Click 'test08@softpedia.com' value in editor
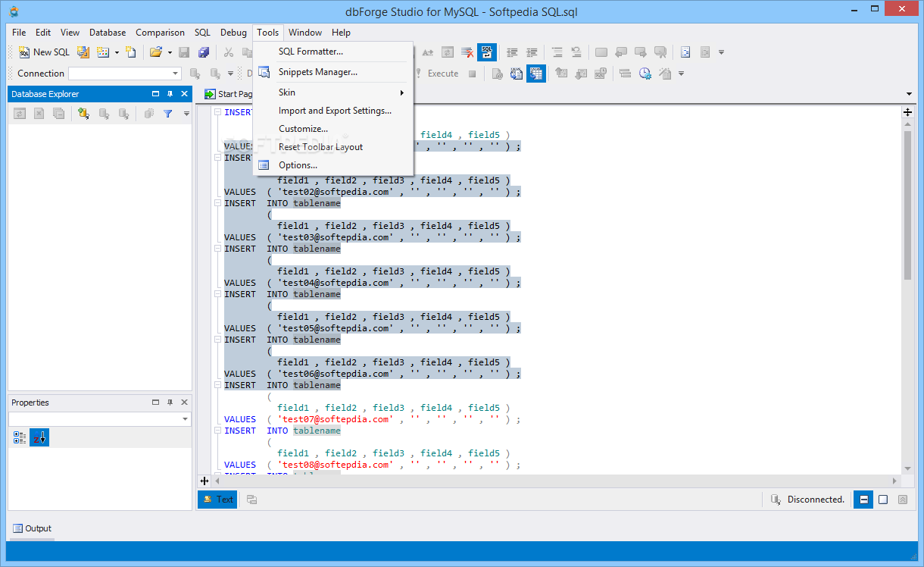924x567 pixels. point(336,465)
